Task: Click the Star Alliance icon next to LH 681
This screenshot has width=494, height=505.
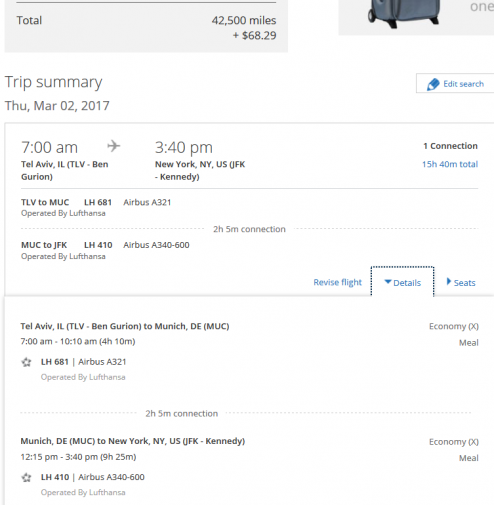Action: click(x=26, y=362)
